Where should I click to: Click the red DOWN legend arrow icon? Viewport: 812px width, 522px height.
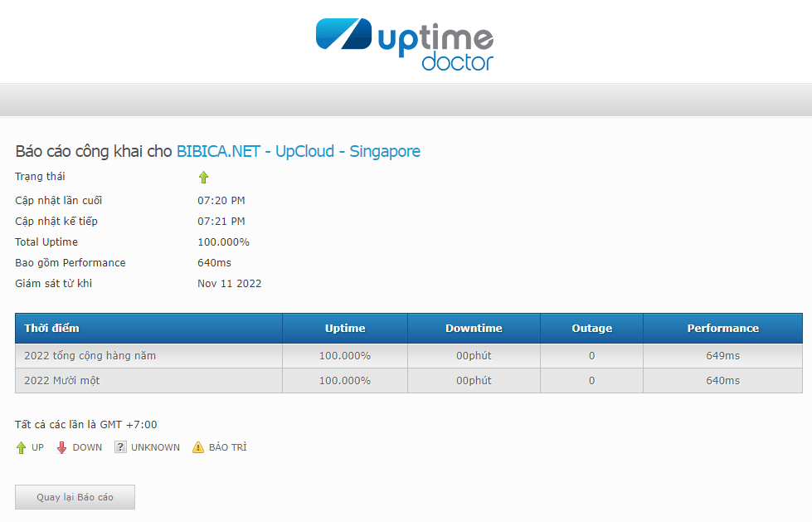coord(61,447)
